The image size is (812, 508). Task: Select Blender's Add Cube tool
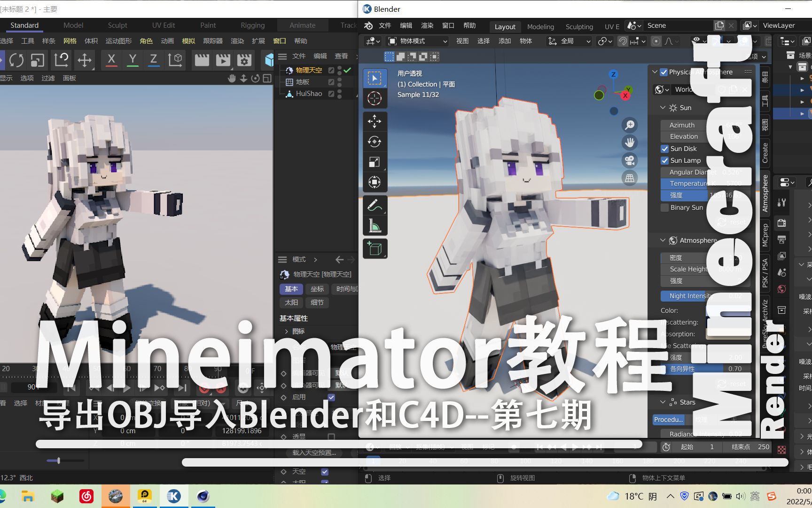(x=375, y=249)
